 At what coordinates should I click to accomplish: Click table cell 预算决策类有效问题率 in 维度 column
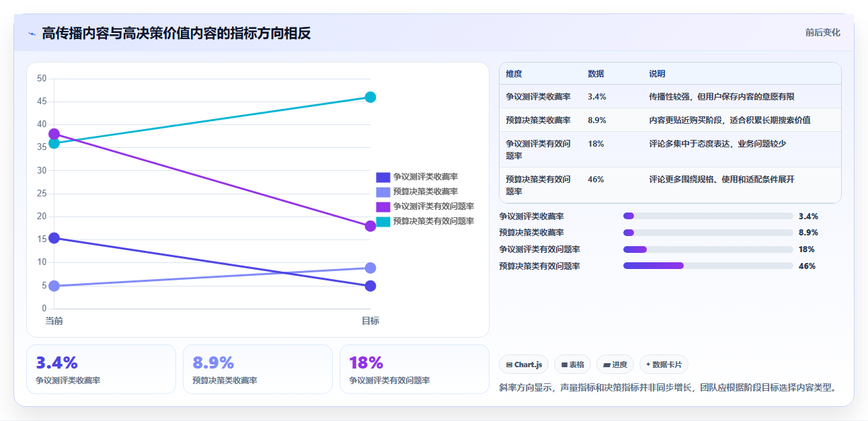tap(539, 185)
